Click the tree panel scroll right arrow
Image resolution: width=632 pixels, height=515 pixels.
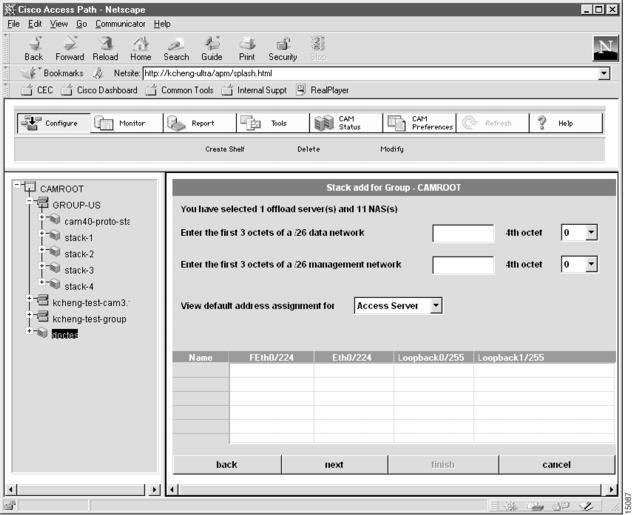pos(154,490)
